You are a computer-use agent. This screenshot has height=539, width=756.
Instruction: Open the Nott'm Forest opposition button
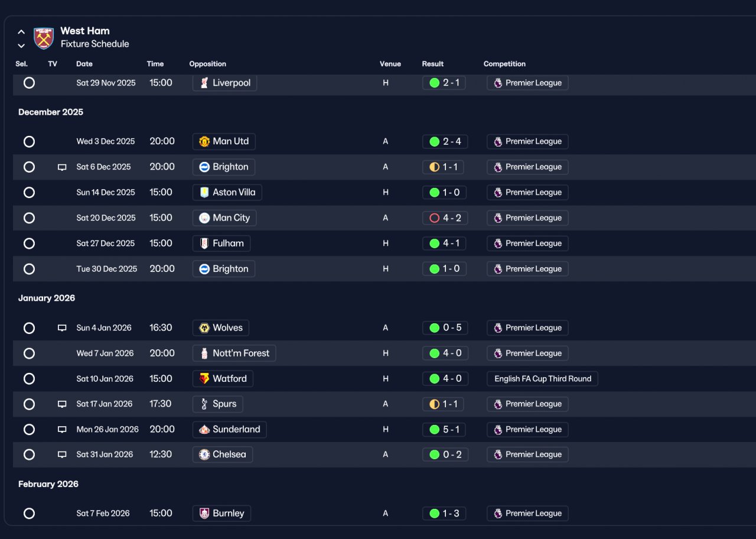[x=234, y=353]
